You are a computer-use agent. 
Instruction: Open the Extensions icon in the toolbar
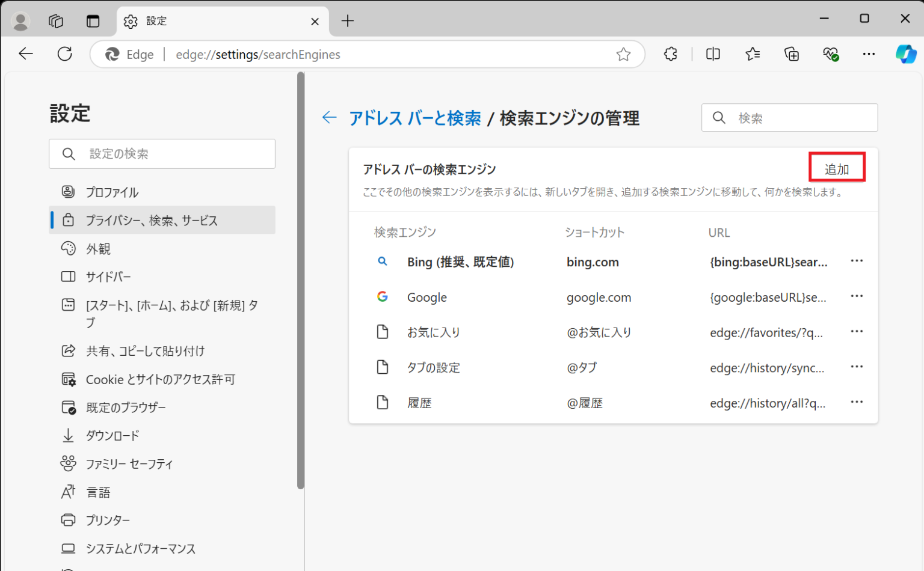(670, 54)
